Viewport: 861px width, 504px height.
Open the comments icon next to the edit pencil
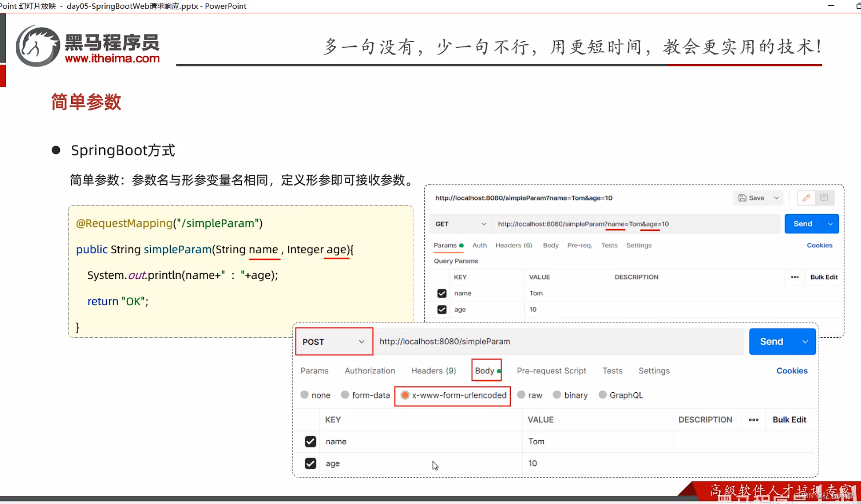point(824,198)
